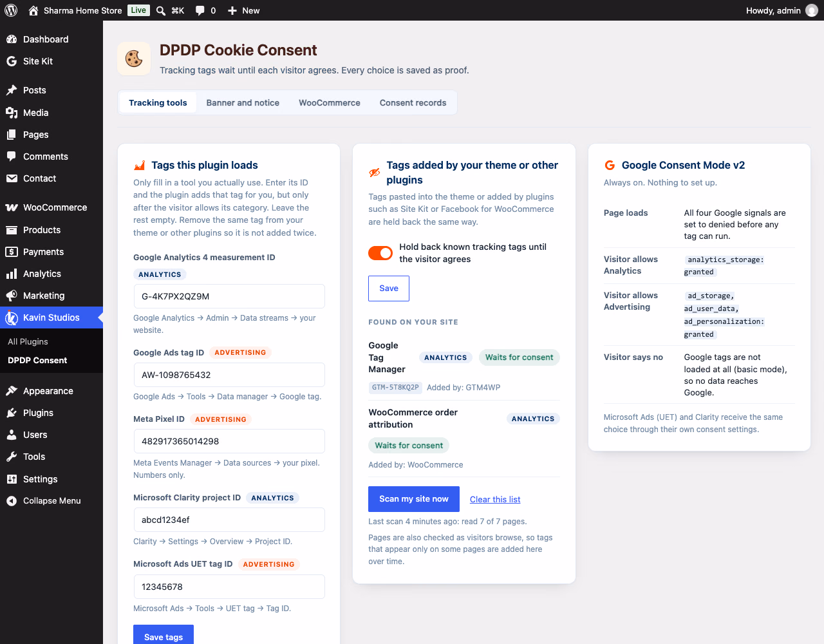Click the Plugins plug icon

(12, 413)
